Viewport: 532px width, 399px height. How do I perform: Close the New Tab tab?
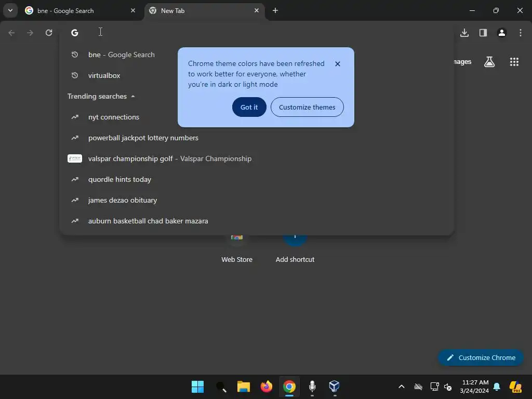click(257, 10)
